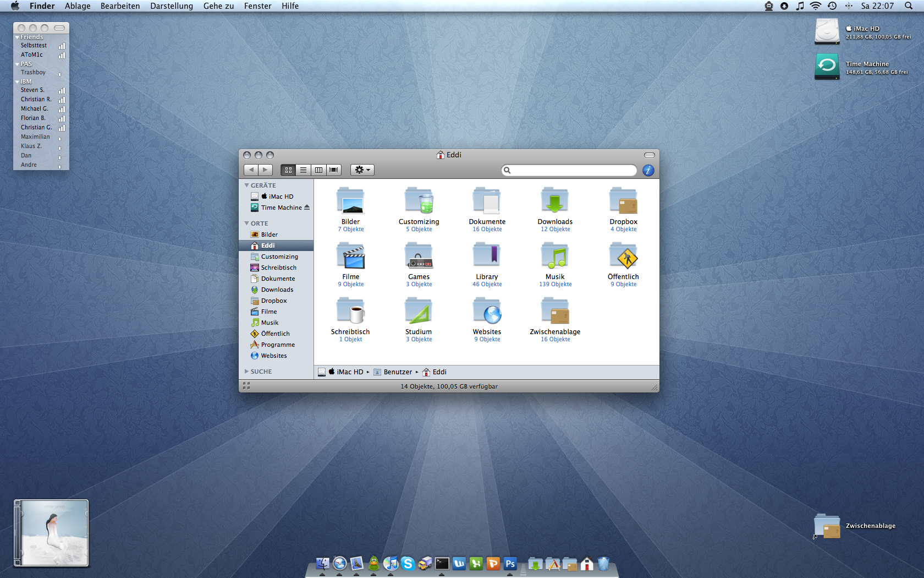Collapse the Friends group in the buddy list
This screenshot has height=578, width=924.
point(17,37)
